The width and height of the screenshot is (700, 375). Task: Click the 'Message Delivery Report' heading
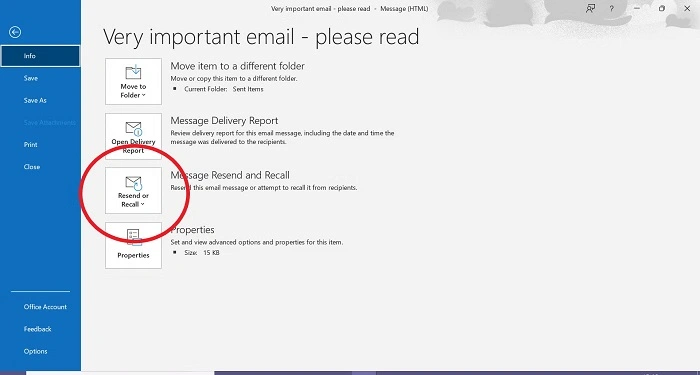click(x=224, y=121)
